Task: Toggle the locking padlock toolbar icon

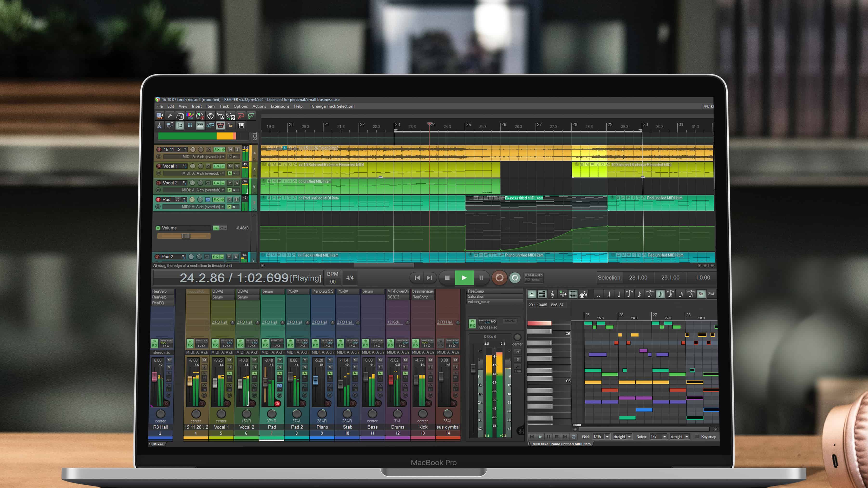Action: (230, 126)
